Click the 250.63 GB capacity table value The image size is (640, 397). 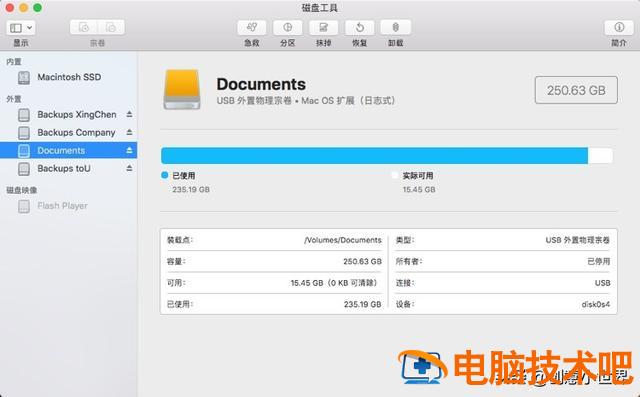click(x=362, y=262)
